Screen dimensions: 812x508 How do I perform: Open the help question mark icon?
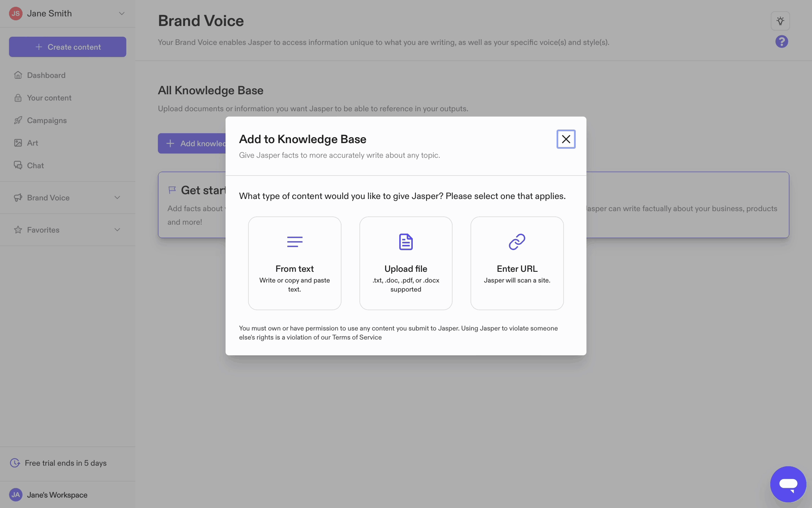pos(782,41)
